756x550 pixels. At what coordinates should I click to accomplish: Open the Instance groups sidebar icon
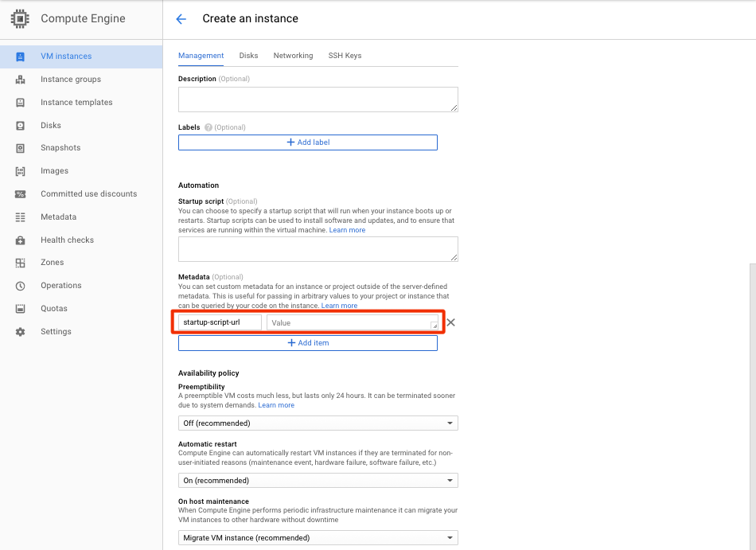click(x=21, y=80)
